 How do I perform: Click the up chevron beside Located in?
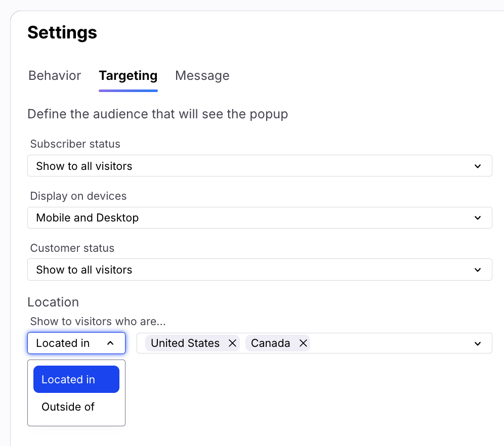110,343
